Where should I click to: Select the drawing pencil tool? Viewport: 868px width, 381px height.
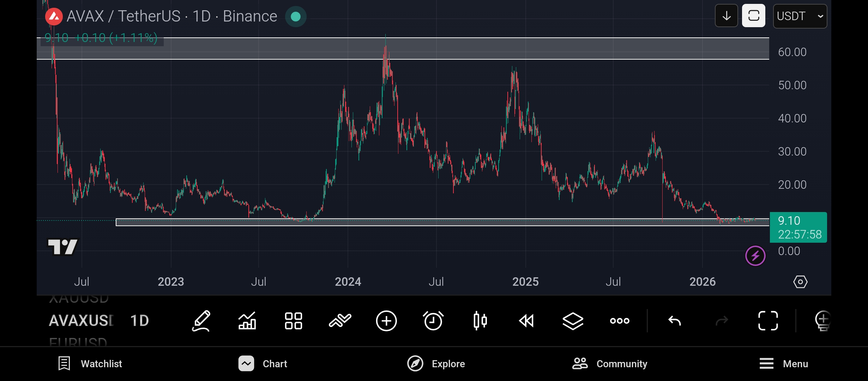[201, 321]
